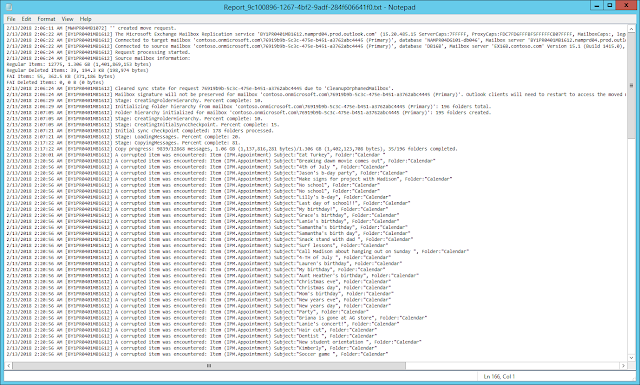Click the horizontal scrollbar thumb
Viewport: 640px width, 385px height.
209,365
